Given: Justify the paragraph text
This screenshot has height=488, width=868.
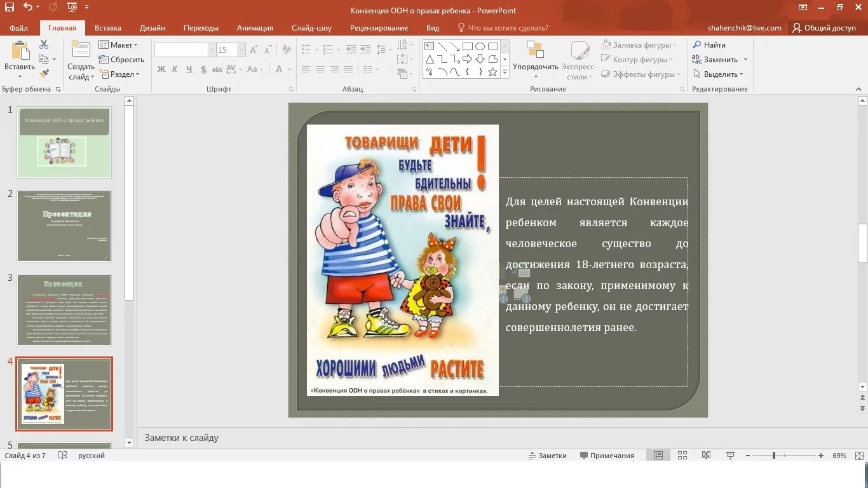Looking at the screenshot, I should pyautogui.click(x=348, y=69).
